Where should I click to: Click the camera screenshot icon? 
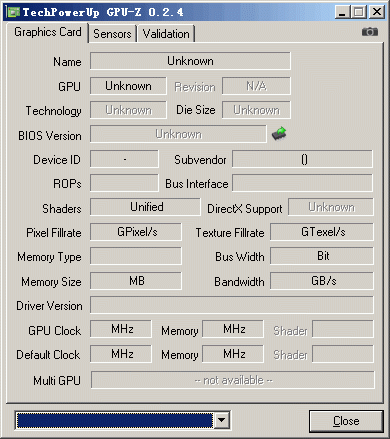[x=370, y=32]
